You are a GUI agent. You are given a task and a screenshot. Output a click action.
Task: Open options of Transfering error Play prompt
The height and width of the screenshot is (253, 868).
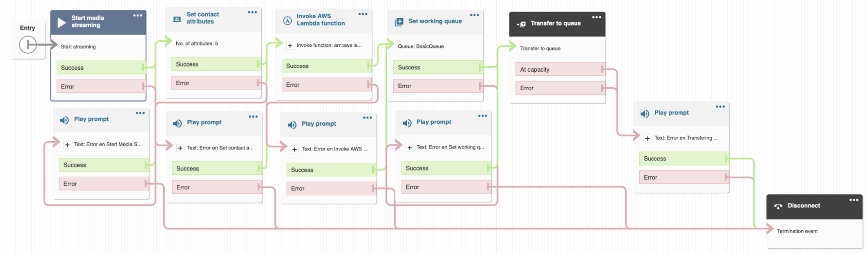click(x=720, y=107)
